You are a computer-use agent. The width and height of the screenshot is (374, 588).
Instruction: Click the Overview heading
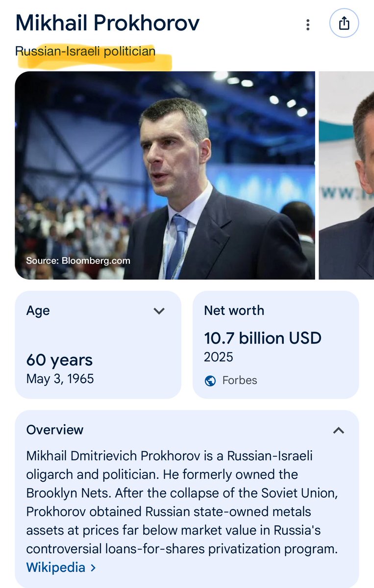click(x=55, y=430)
